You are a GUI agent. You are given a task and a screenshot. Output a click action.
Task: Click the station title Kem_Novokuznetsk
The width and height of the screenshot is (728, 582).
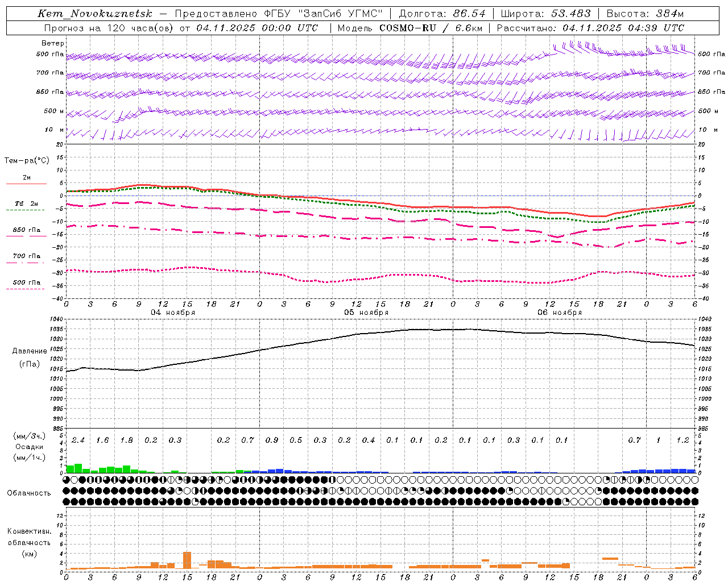95,14
